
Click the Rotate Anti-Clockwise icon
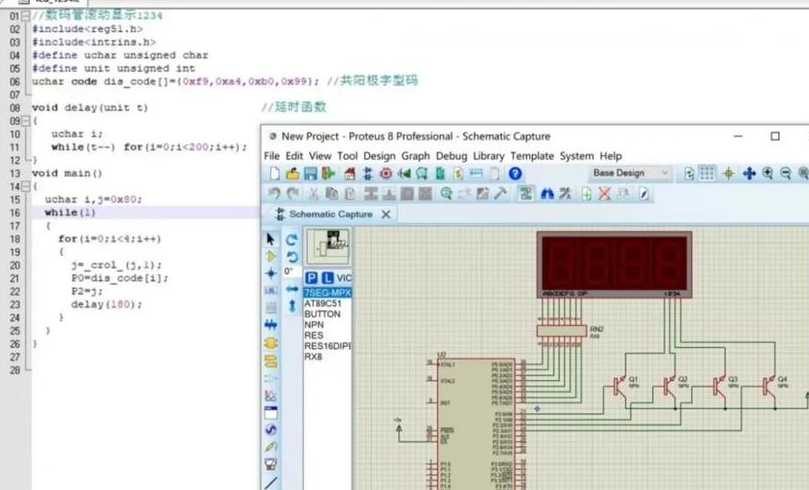pyautogui.click(x=292, y=257)
